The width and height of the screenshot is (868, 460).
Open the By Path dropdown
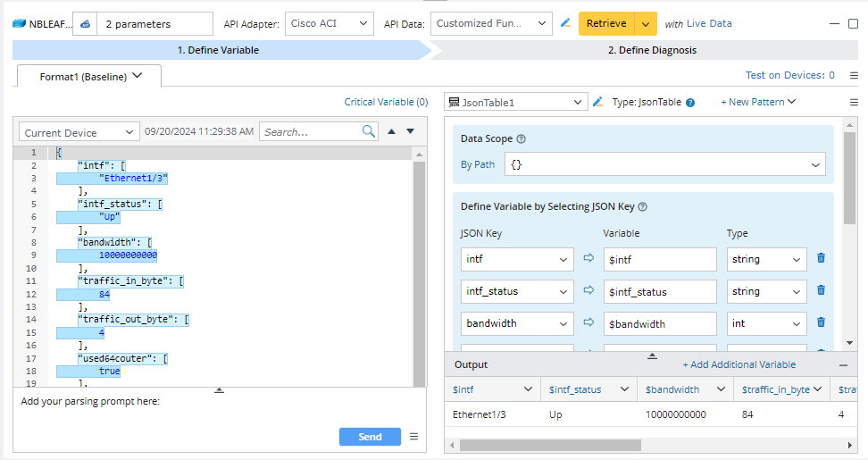(x=664, y=164)
